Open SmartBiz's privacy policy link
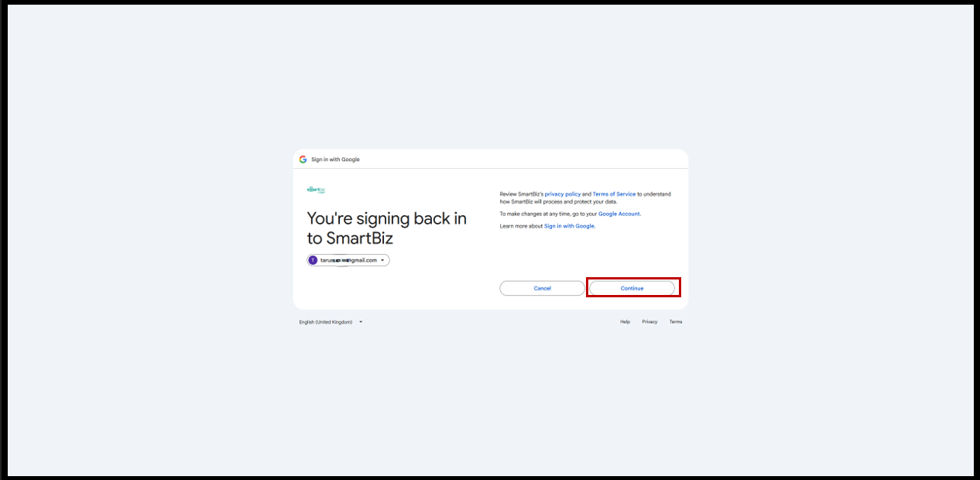Viewport: 980px width, 480px height. 562,194
